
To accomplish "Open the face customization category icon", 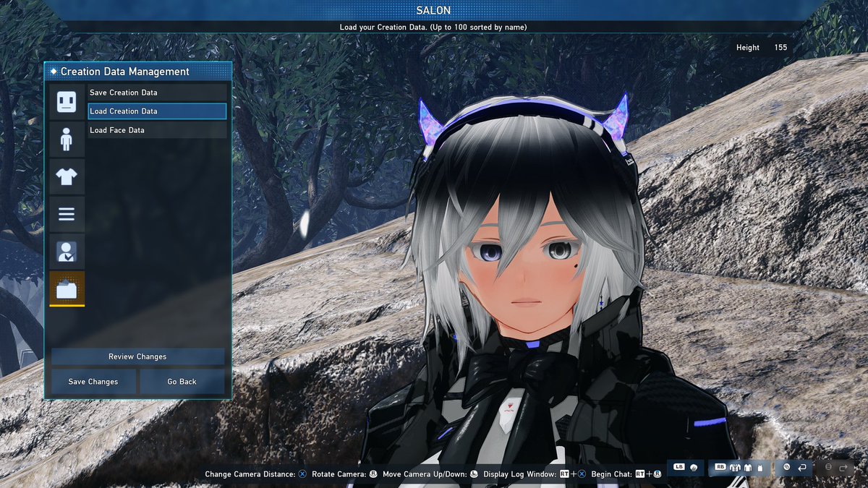I will pos(67,102).
